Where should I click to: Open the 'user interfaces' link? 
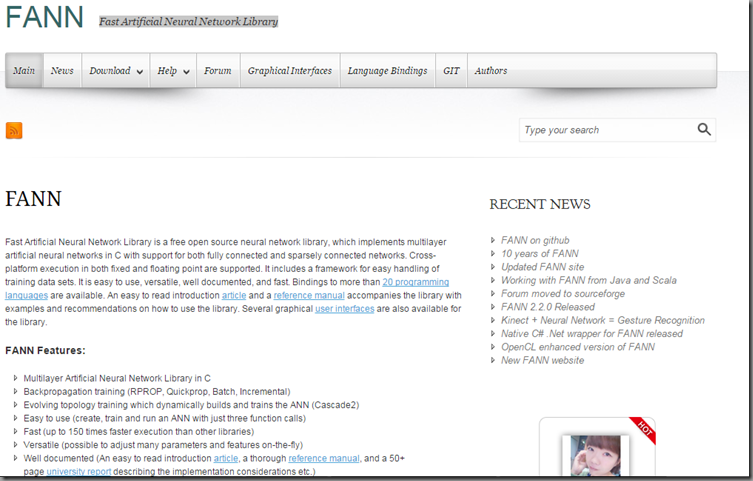click(344, 309)
